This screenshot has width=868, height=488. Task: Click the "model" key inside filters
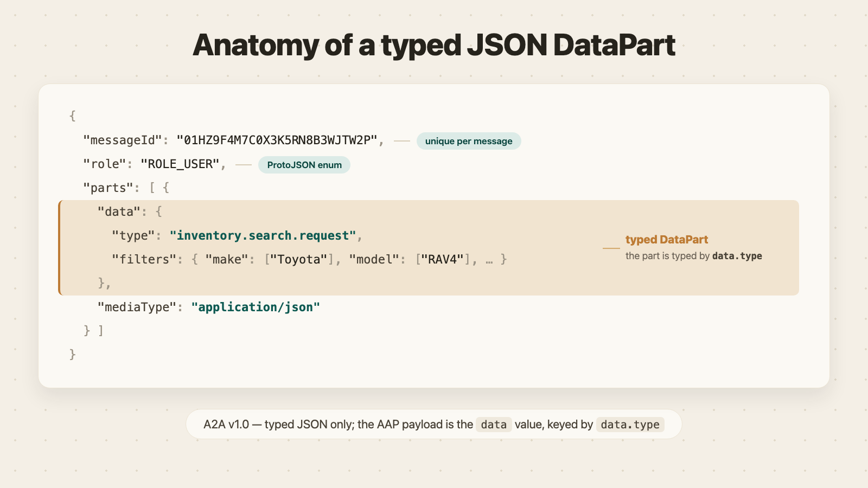[x=374, y=260]
